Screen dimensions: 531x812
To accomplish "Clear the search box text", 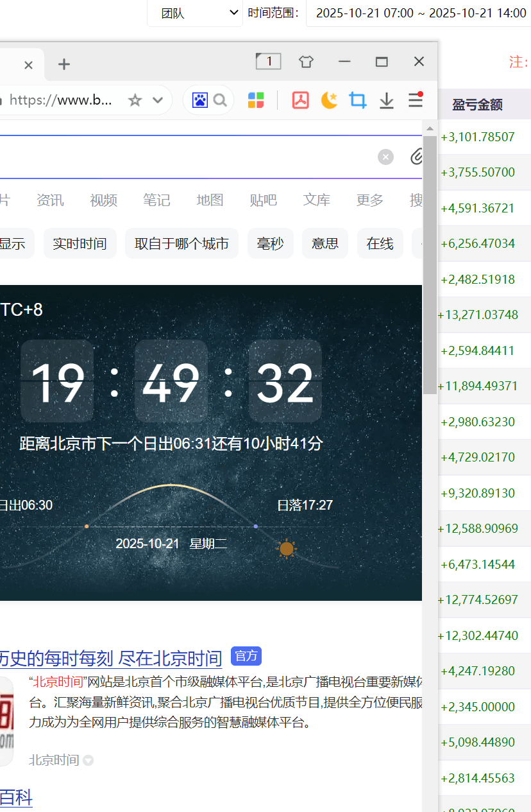I will point(385,157).
